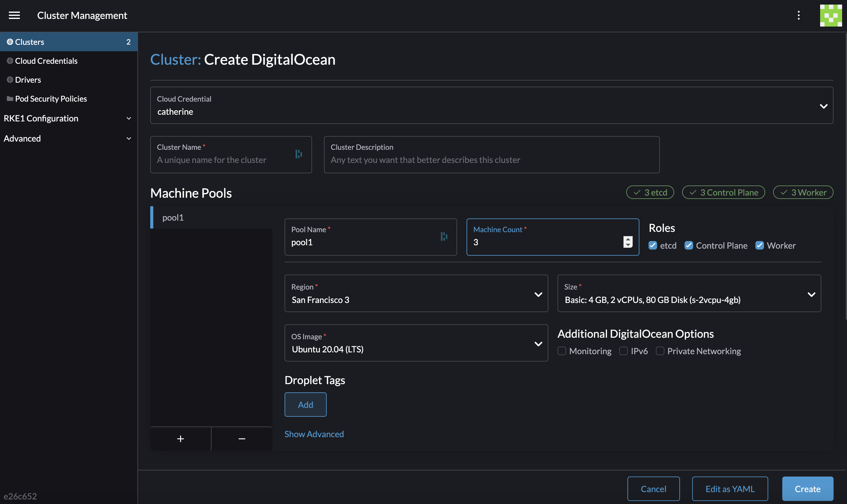Click the Create button
Viewport: 847px width, 504px height.
(x=807, y=489)
